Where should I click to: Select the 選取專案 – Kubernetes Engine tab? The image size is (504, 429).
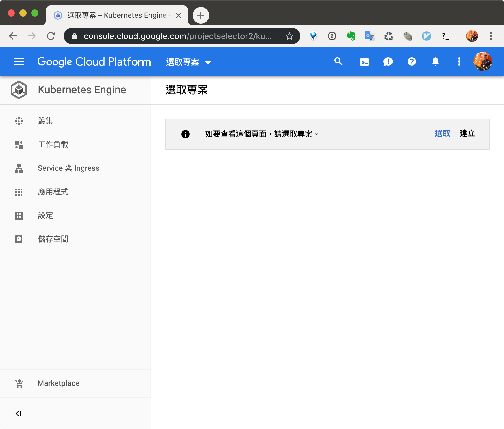117,15
